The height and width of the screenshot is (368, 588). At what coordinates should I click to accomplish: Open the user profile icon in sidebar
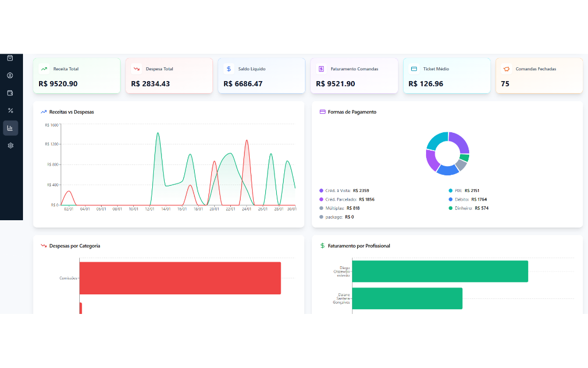coord(10,75)
